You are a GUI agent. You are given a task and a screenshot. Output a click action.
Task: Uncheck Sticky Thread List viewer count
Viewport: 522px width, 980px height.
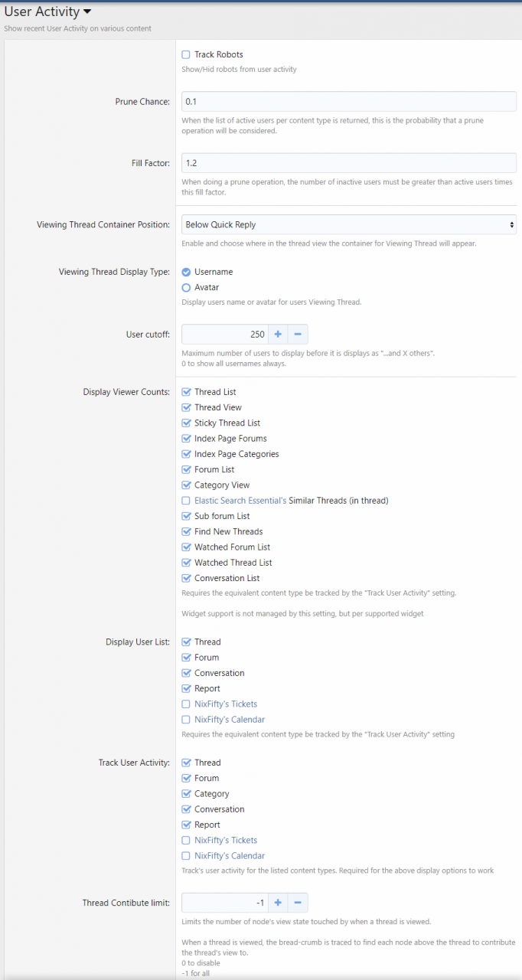coord(186,423)
